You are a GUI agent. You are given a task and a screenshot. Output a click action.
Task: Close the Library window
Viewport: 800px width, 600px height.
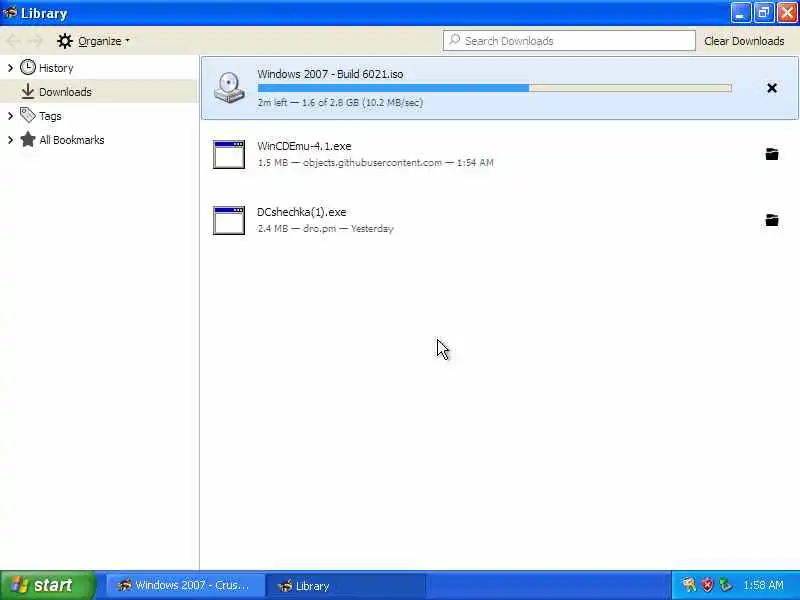pos(787,13)
